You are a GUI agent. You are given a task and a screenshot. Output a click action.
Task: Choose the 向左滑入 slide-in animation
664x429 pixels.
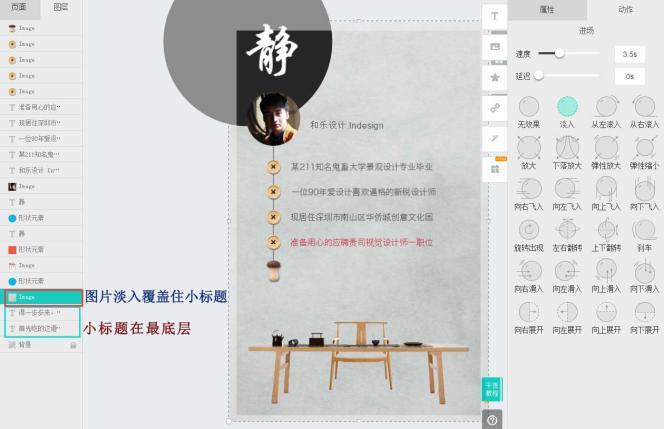click(567, 276)
